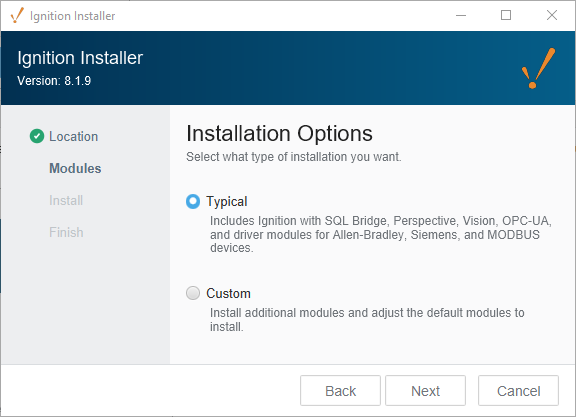Minimize the Ignition Installer window
The width and height of the screenshot is (576, 417).
461,15
